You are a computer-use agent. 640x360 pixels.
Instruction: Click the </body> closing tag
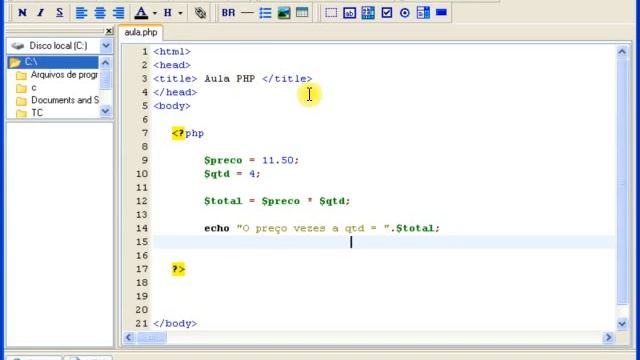pos(175,324)
